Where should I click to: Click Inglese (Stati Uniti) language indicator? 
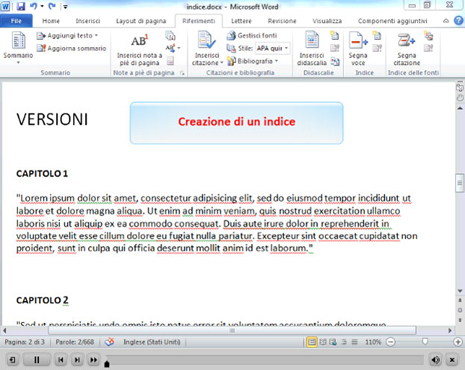pyautogui.click(x=152, y=342)
